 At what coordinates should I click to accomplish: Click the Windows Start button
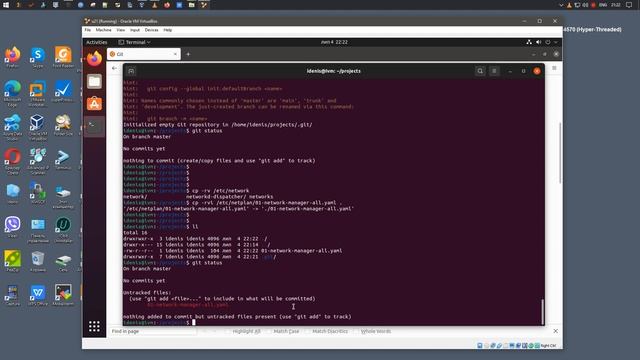pos(6,5)
